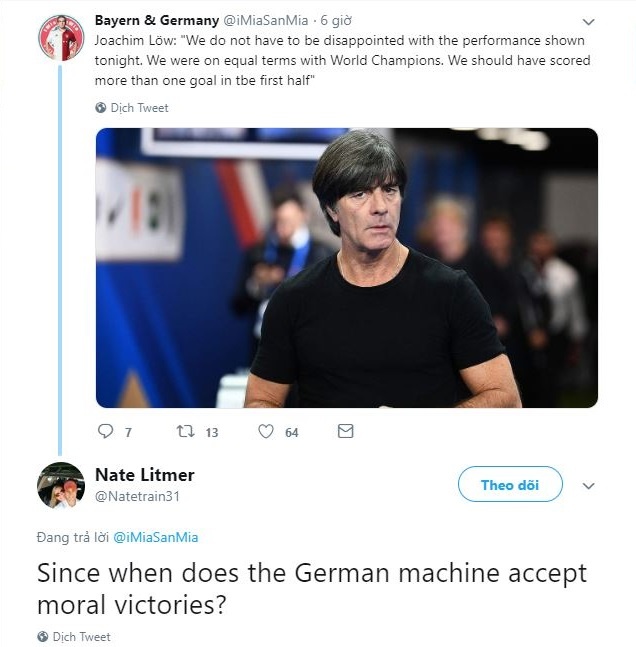Open the Joachim Löw photo
Screen dimensions: 636x647
point(346,267)
